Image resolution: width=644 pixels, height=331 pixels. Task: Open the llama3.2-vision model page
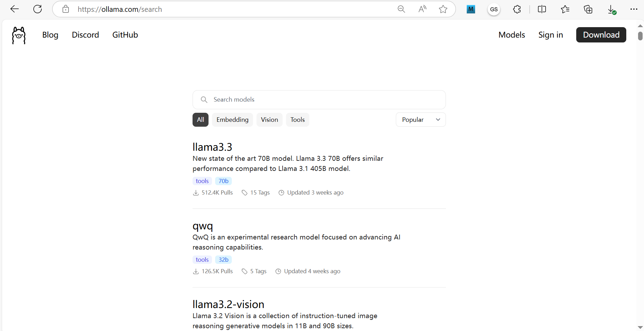coord(228,304)
